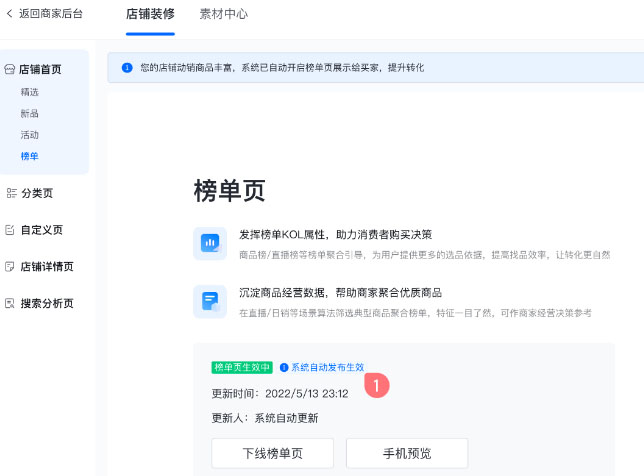
Task: Click the document data feature icon
Action: [210, 301]
